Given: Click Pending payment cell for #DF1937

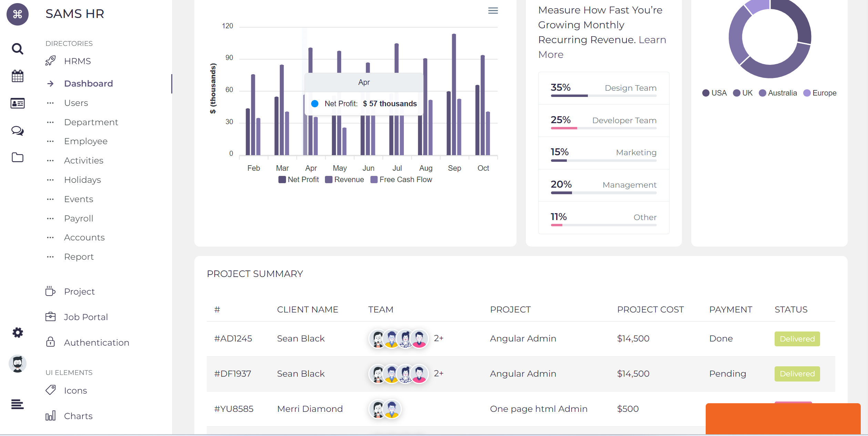Looking at the screenshot, I should pos(727,374).
